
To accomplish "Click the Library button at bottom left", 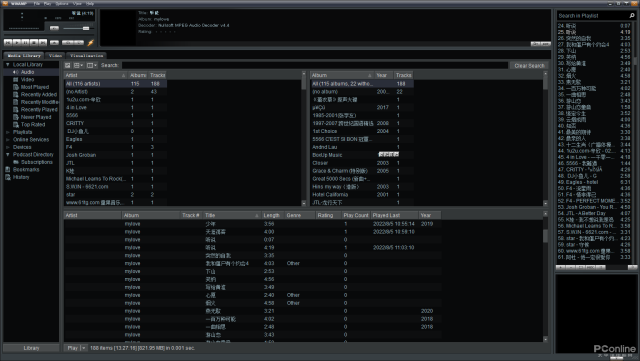I will point(31,348).
